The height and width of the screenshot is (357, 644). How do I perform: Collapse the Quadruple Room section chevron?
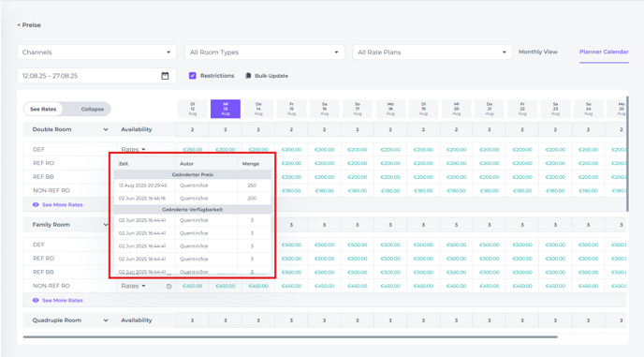click(x=106, y=320)
